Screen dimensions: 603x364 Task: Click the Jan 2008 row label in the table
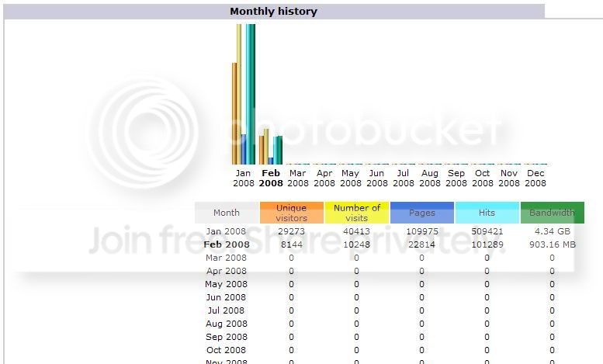(226, 231)
